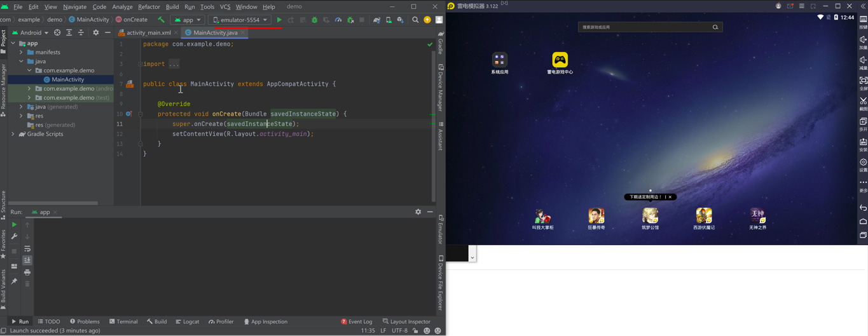The height and width of the screenshot is (336, 868).
Task: Click the Make Project hammer icon
Action: (162, 20)
